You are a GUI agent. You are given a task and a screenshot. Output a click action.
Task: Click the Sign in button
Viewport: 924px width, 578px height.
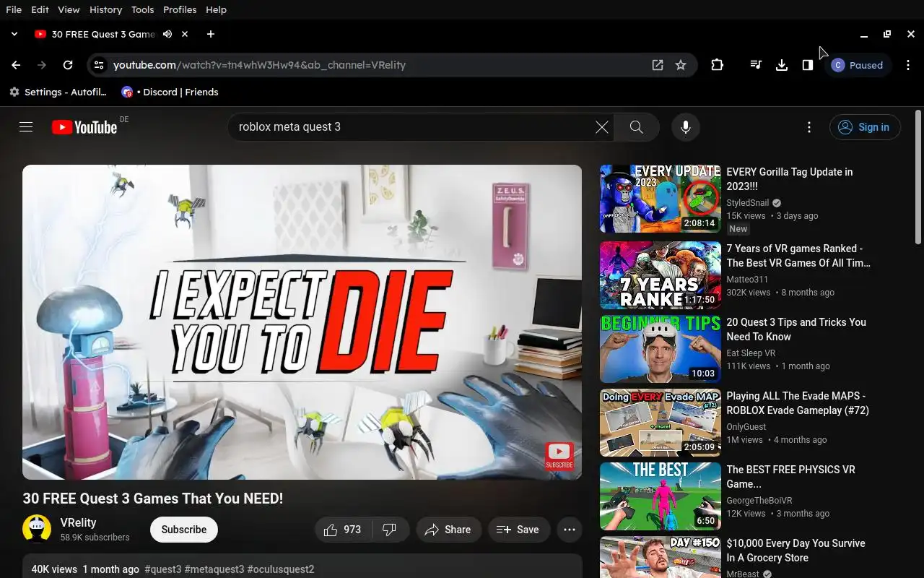coord(865,127)
